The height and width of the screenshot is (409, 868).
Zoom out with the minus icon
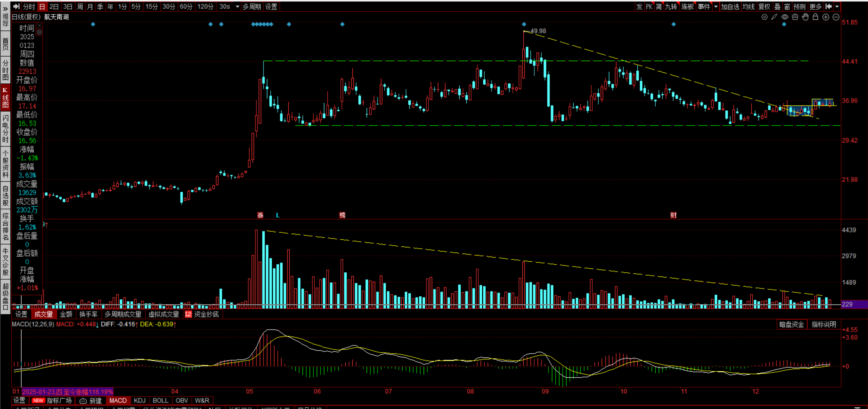(836, 17)
